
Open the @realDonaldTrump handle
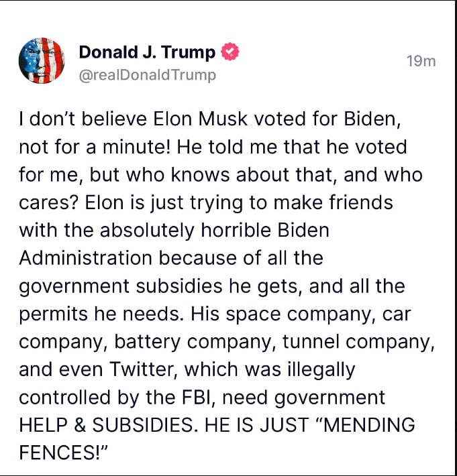(148, 75)
